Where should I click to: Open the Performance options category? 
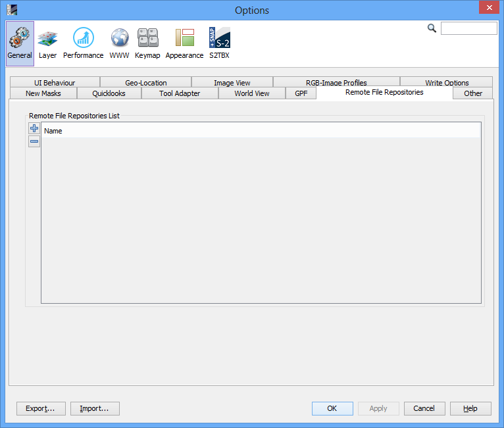pyautogui.click(x=84, y=43)
